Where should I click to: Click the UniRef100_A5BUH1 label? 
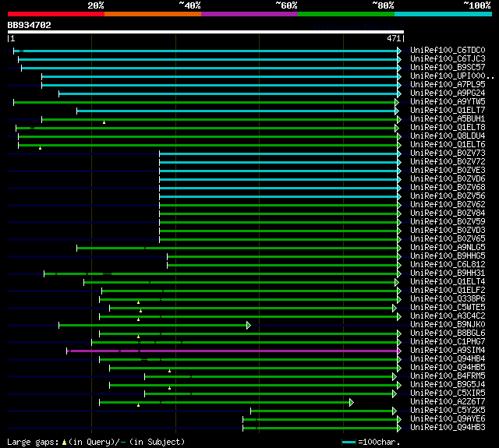tap(448, 119)
